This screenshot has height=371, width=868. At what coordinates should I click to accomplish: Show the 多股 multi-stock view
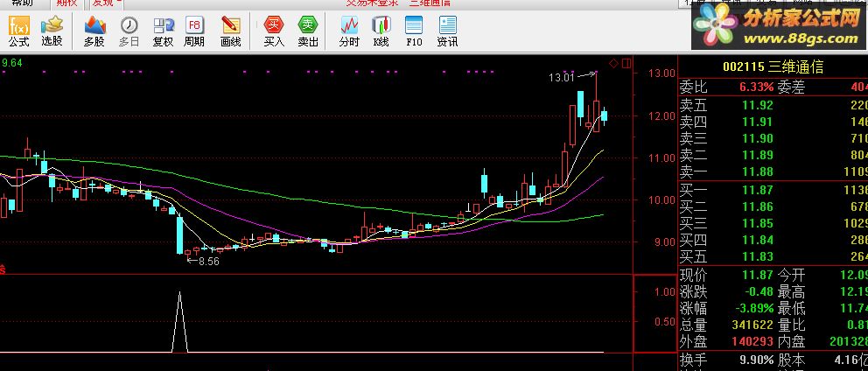94,31
